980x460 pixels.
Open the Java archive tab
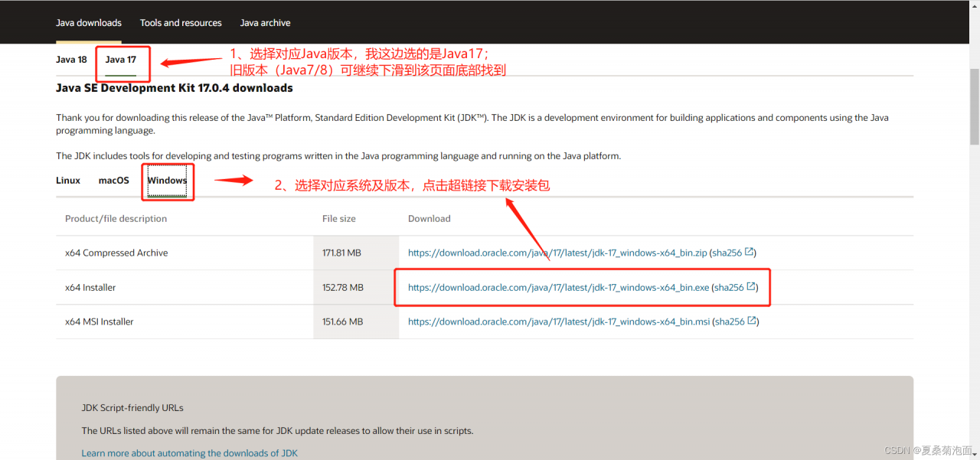point(265,23)
